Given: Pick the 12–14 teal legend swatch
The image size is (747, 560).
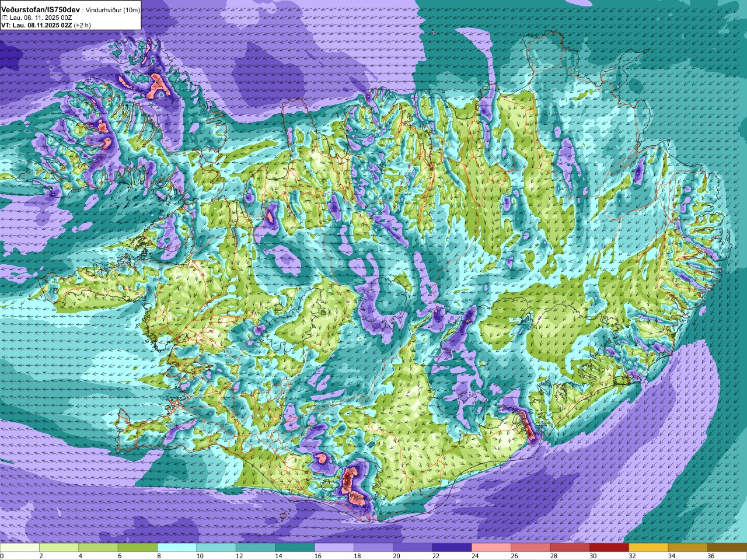Looking at the screenshot, I should click(256, 548).
